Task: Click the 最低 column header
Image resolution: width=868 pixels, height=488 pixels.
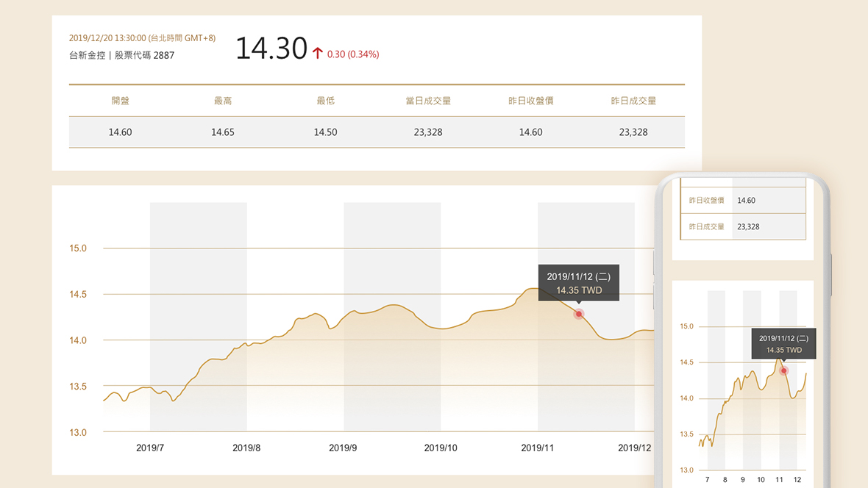Action: (x=326, y=101)
